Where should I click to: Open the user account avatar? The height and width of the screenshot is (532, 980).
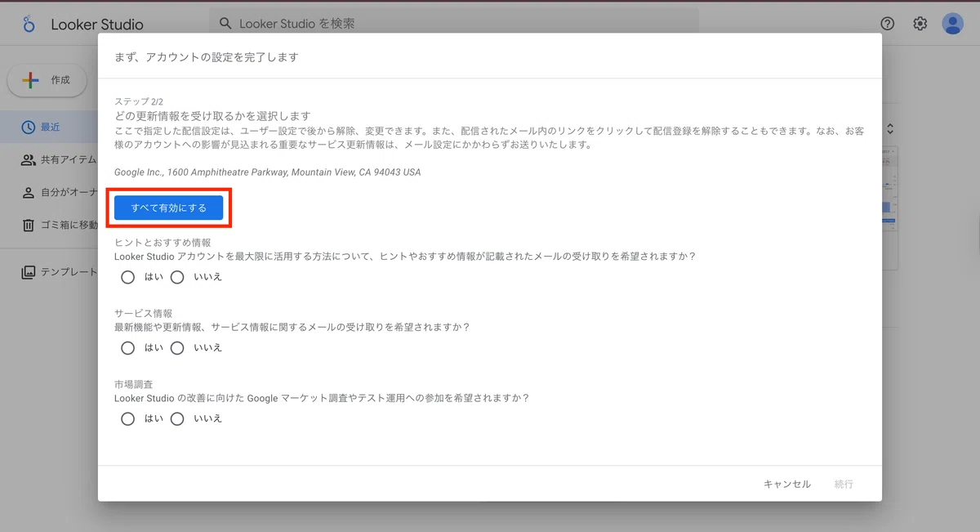[x=953, y=24]
